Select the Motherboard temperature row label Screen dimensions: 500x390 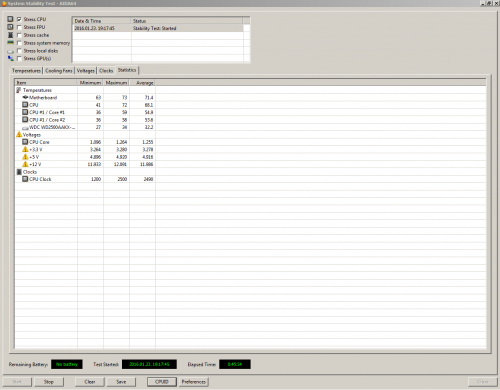click(43, 98)
